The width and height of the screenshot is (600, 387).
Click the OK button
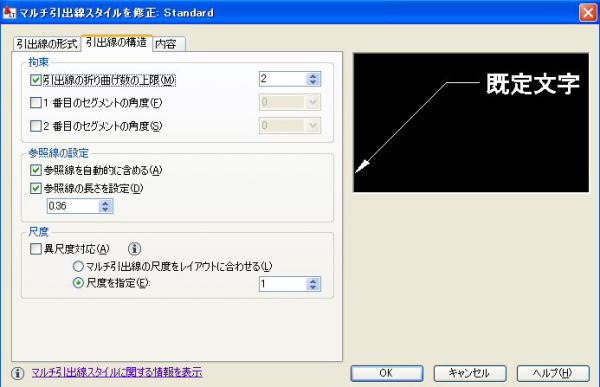387,373
